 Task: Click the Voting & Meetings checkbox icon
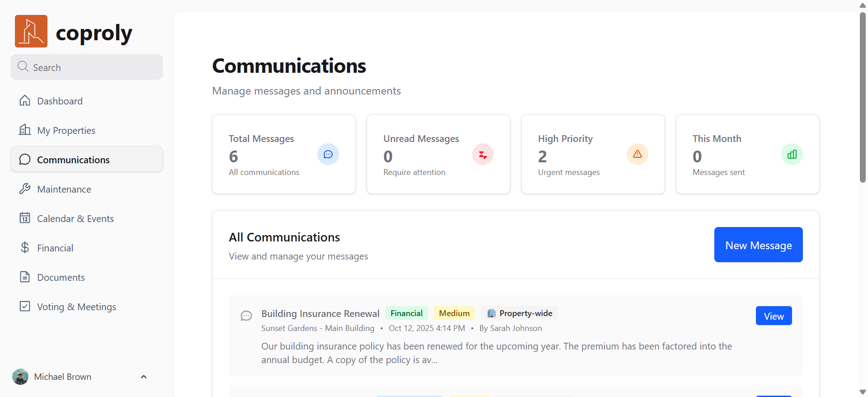(x=25, y=306)
